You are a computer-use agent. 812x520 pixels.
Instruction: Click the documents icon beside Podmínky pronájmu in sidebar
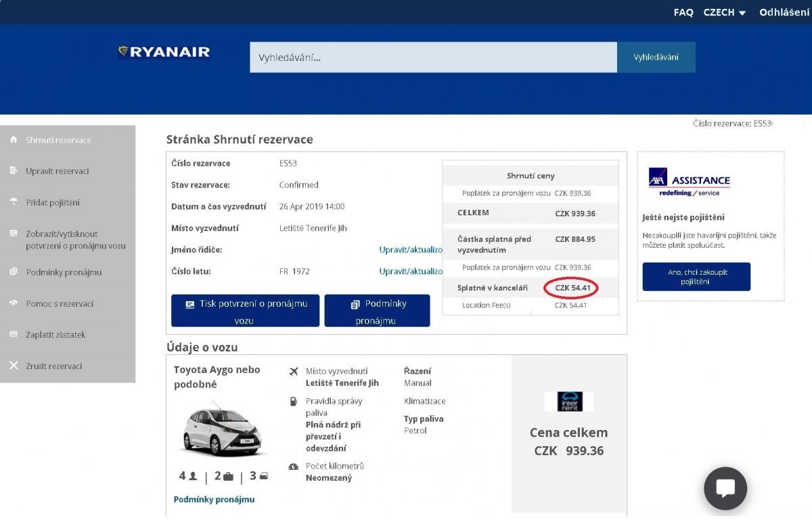tap(14, 272)
